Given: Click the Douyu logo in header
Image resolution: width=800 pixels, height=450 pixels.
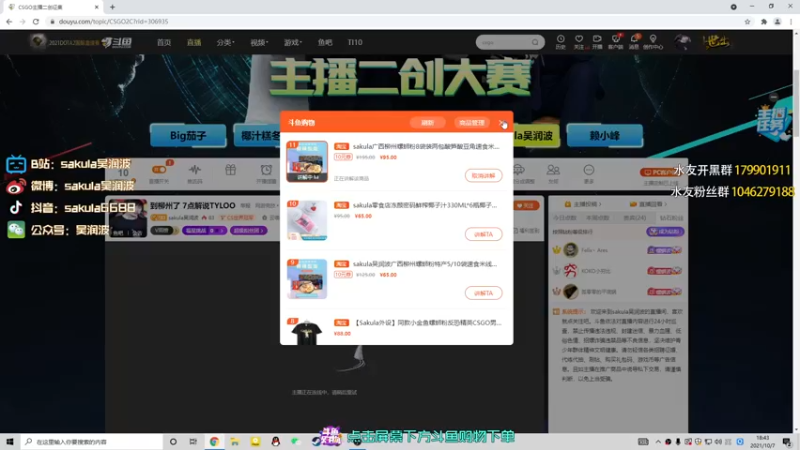Looking at the screenshot, I should coord(116,42).
